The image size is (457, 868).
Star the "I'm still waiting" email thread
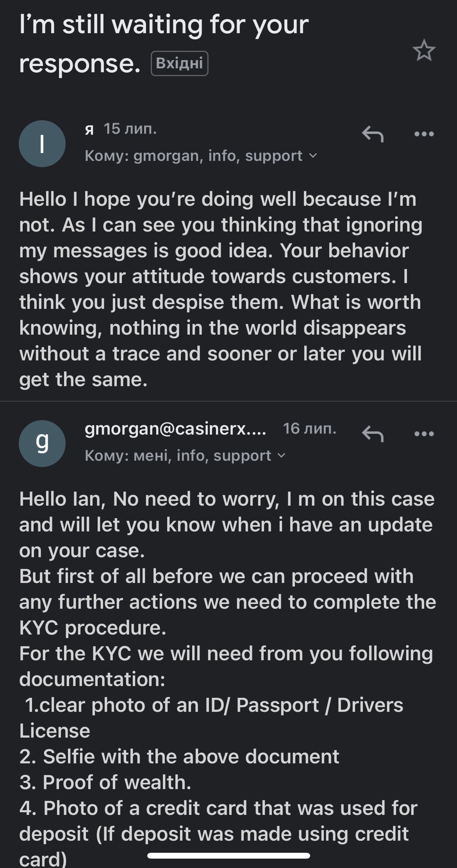pos(424,50)
